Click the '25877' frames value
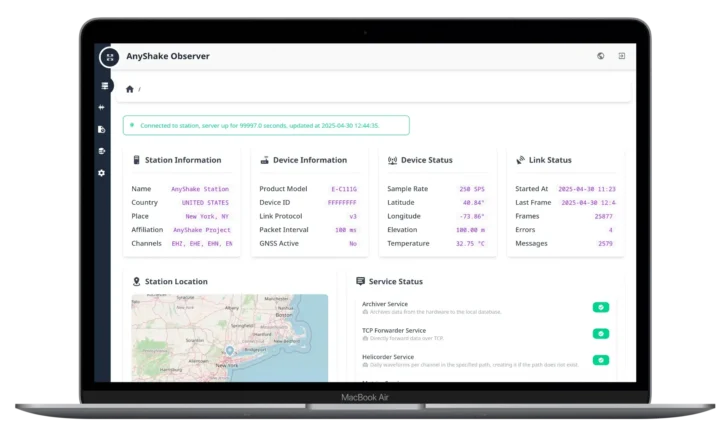Image resolution: width=720 pixels, height=430 pixels. (x=603, y=216)
